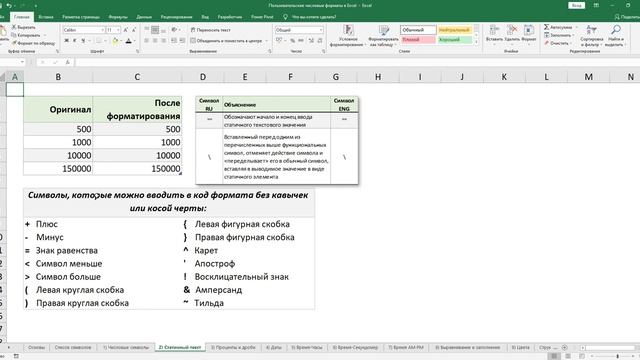Switch to the Разметка страницы ribbon tab
Image resolution: width=640 pixels, height=360 pixels.
(x=81, y=17)
